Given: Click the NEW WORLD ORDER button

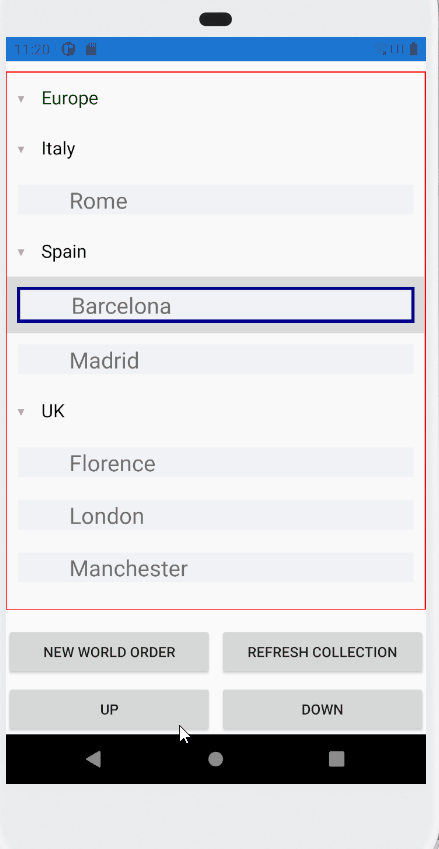Looking at the screenshot, I should (109, 652).
